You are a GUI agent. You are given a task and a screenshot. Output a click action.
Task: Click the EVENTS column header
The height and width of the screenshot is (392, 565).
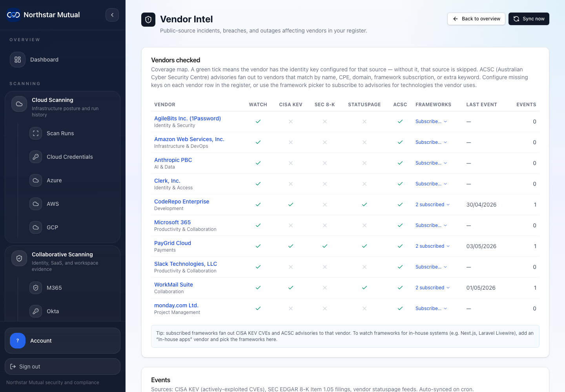point(526,105)
